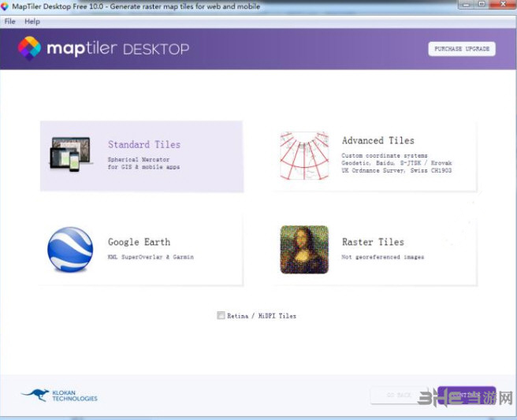The height and width of the screenshot is (420, 517).
Task: Select the Standard Tiles devices icon
Action: (70, 154)
